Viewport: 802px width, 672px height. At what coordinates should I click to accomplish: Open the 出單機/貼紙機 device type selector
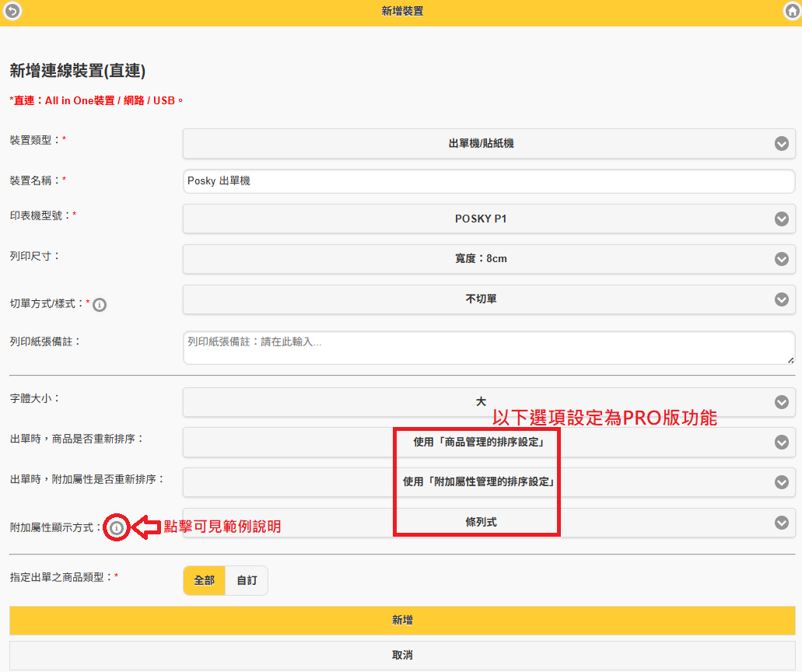(481, 144)
